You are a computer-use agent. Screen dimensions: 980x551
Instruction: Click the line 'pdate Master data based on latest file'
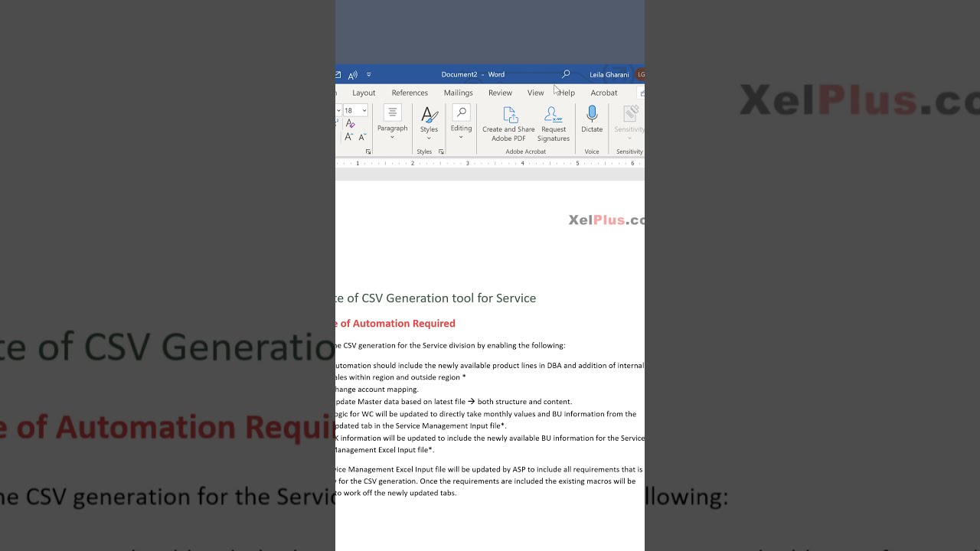coord(400,402)
